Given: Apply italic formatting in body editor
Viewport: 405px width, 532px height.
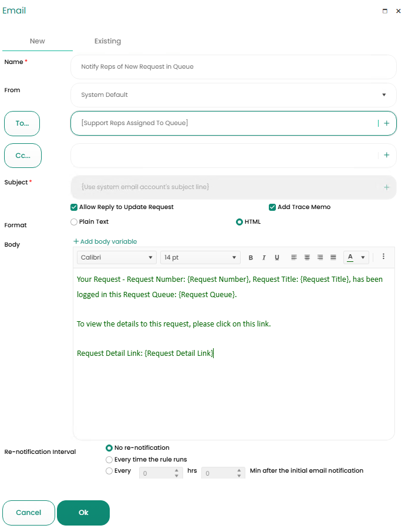Looking at the screenshot, I should [264, 258].
